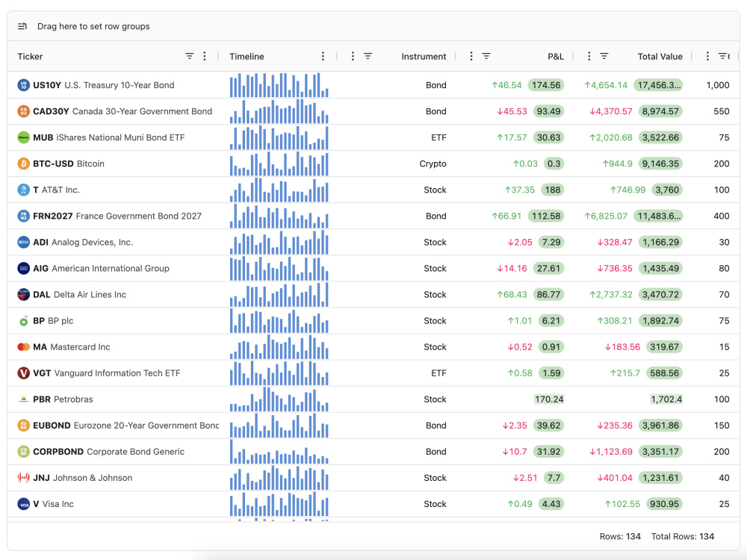Sort by the Total Value column header
The height and width of the screenshot is (560, 747).
click(660, 56)
